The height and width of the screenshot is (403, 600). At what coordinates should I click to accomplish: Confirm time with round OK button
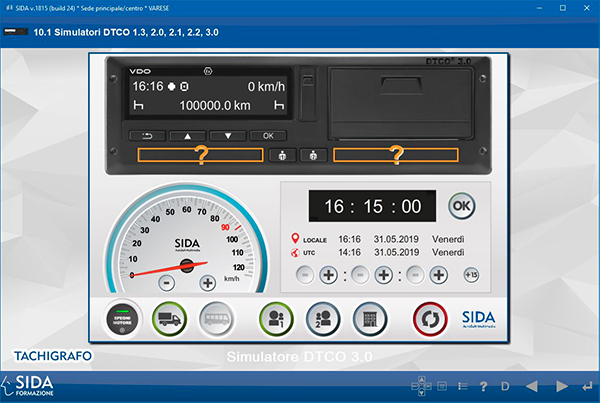point(461,206)
